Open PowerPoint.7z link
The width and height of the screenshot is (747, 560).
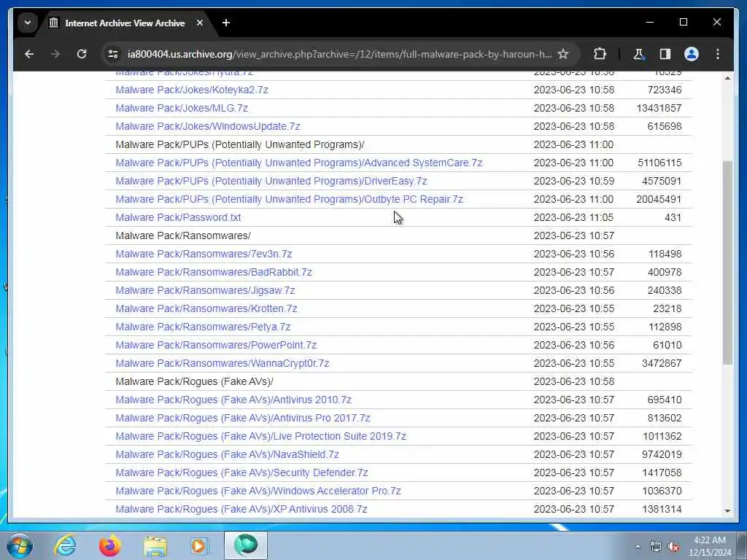coord(216,345)
